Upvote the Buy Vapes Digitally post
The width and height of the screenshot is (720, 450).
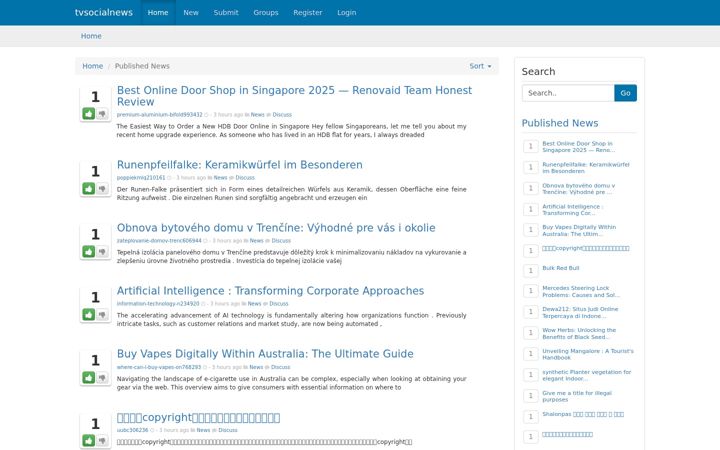click(x=89, y=377)
